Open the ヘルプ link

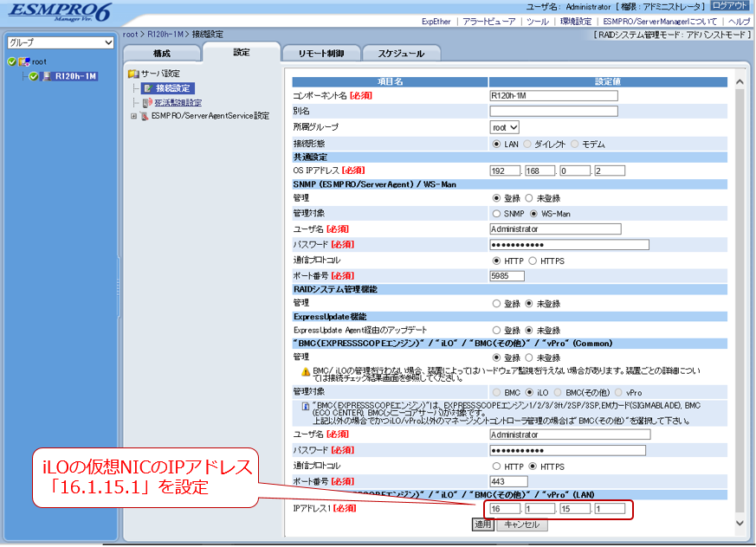coord(740,22)
